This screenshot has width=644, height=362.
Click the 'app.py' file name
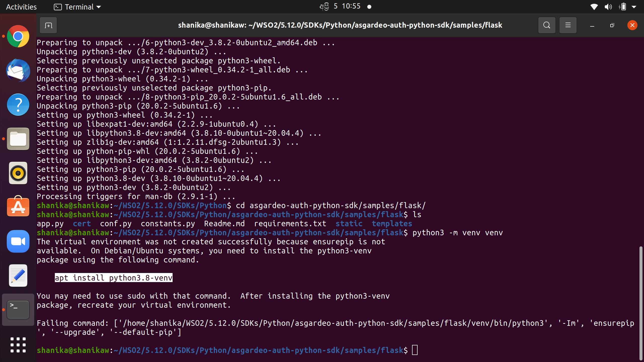pyautogui.click(x=50, y=223)
